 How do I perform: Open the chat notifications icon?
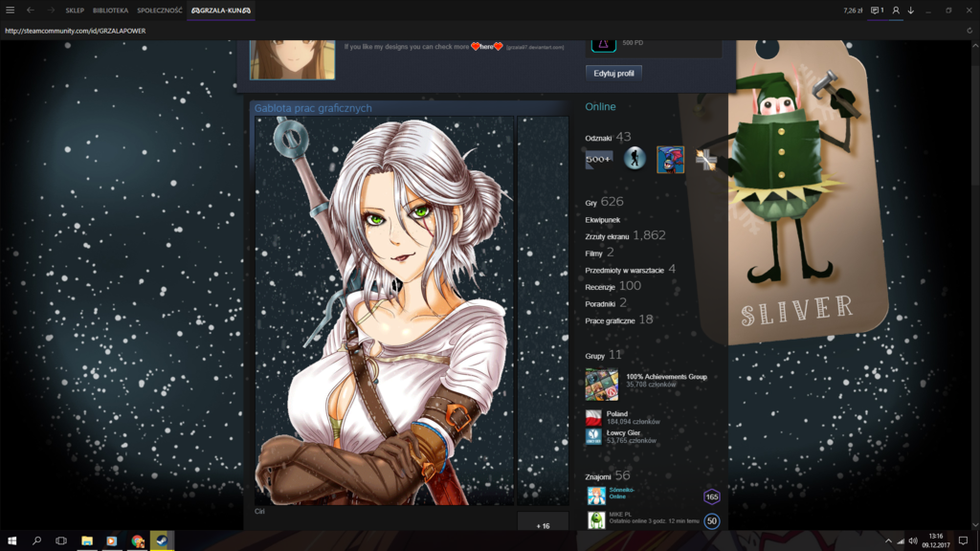pyautogui.click(x=878, y=11)
